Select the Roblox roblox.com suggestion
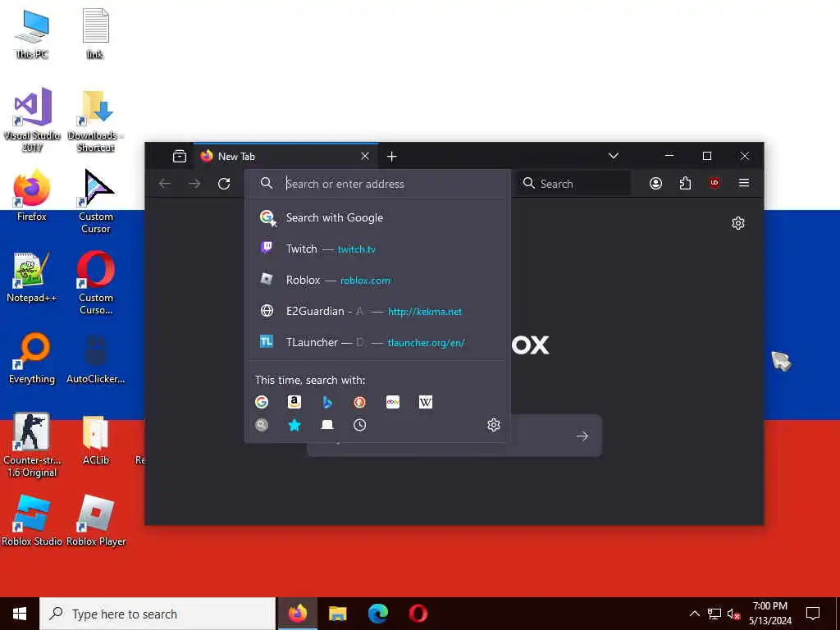The image size is (840, 630). coord(377,280)
